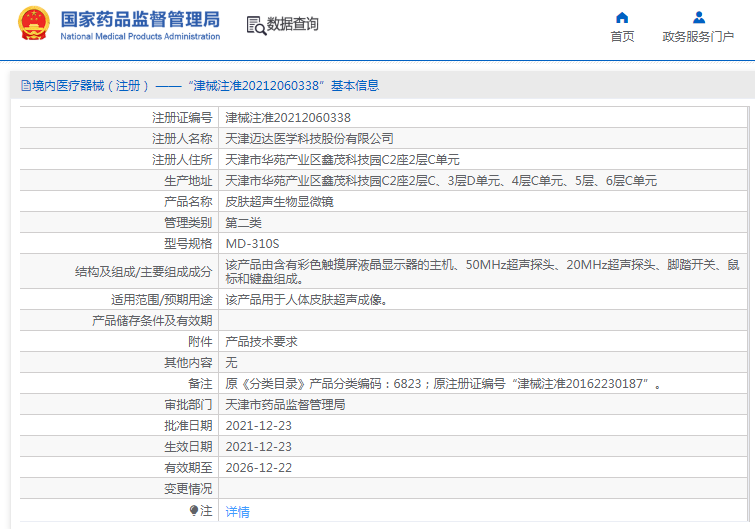Viewport: 755px width, 529px height.
Task: Click 数据查询 text label
Action: click(293, 24)
